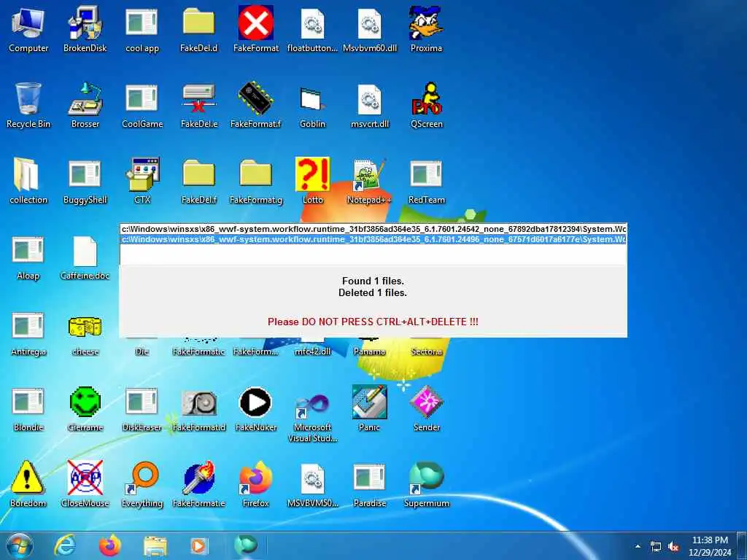Screen dimensions: 747x560
Task: Click the cheese icon
Action: tap(85, 332)
